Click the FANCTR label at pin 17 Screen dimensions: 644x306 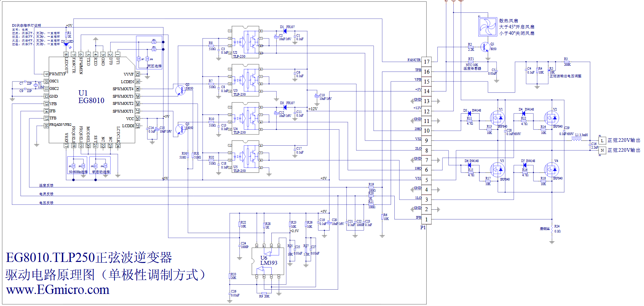414,60
